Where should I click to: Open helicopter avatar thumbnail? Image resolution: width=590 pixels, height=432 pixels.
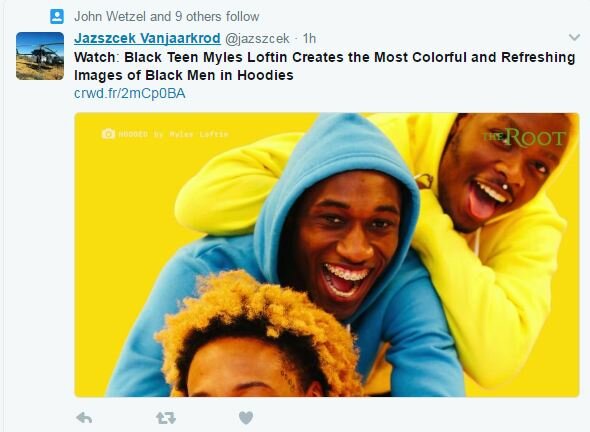(x=40, y=56)
